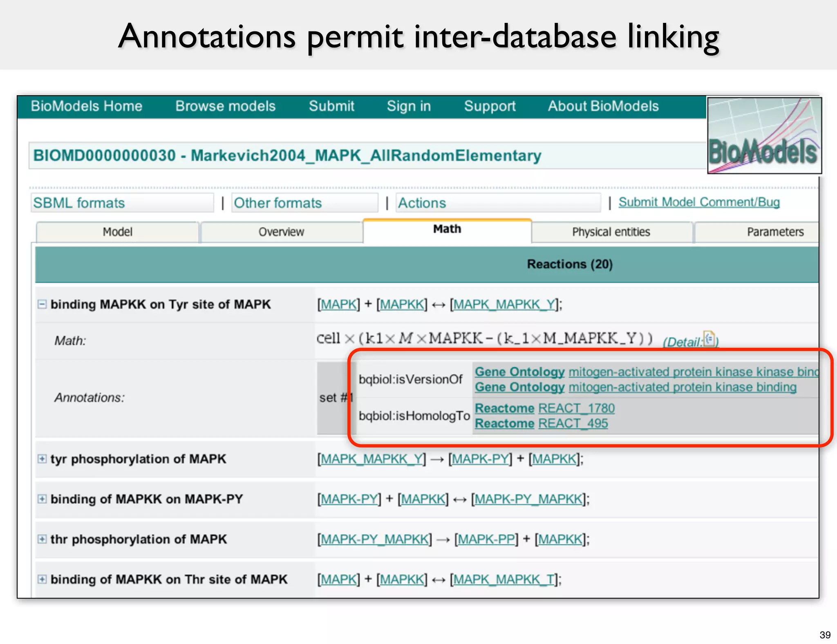The width and height of the screenshot is (837, 644).
Task: Open REACT_495 Reactome link
Action: click(x=573, y=423)
